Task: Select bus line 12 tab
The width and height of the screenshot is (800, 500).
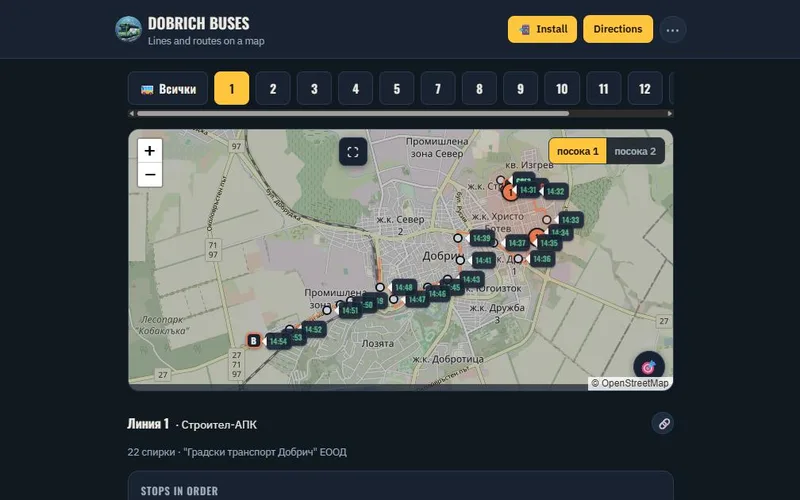Action: 645,89
